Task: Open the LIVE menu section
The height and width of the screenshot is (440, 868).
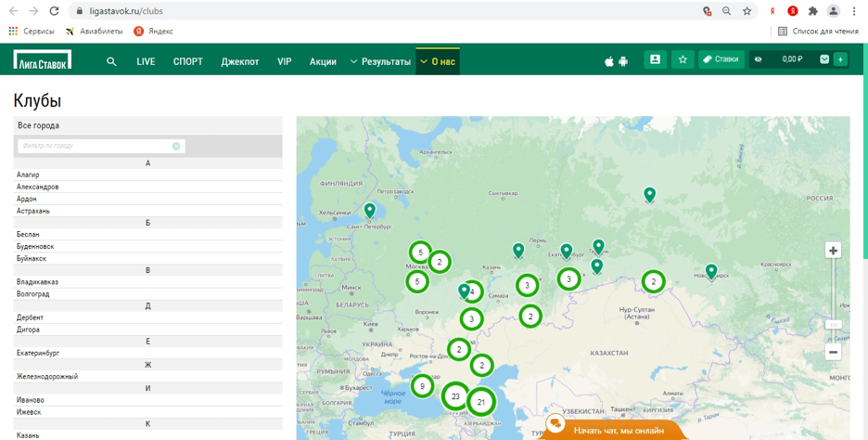Action: (x=146, y=61)
